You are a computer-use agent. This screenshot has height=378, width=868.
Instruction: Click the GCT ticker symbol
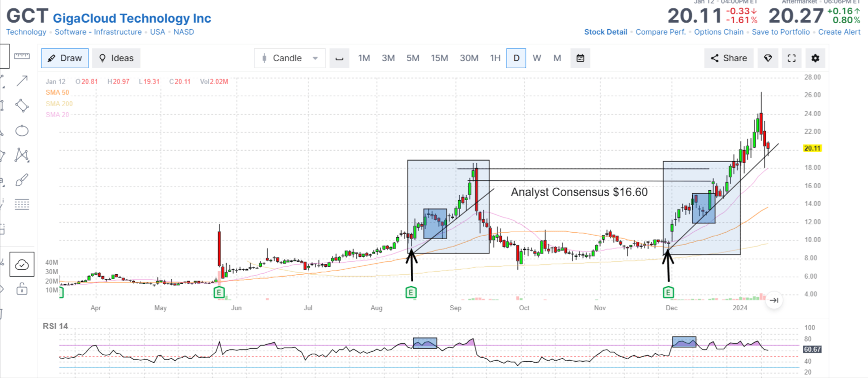tap(27, 16)
